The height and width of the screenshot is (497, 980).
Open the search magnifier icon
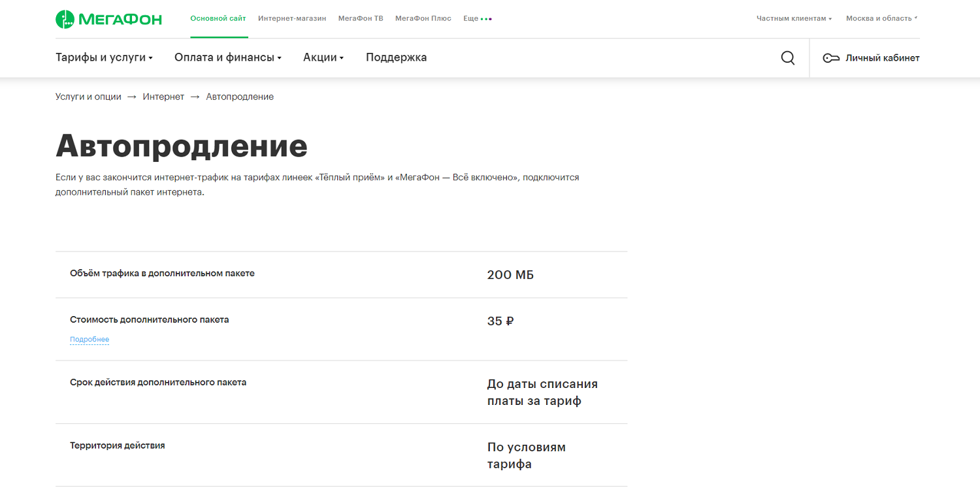pos(788,57)
